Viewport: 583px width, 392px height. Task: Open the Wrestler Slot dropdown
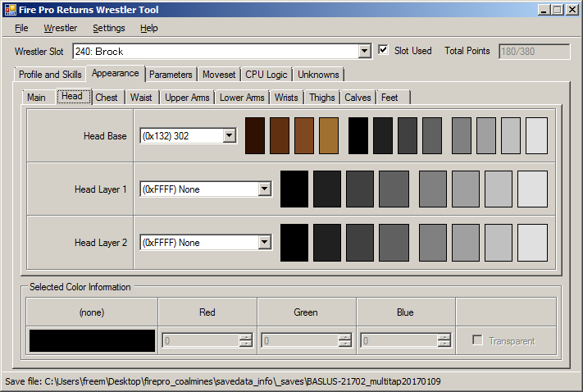click(x=365, y=52)
